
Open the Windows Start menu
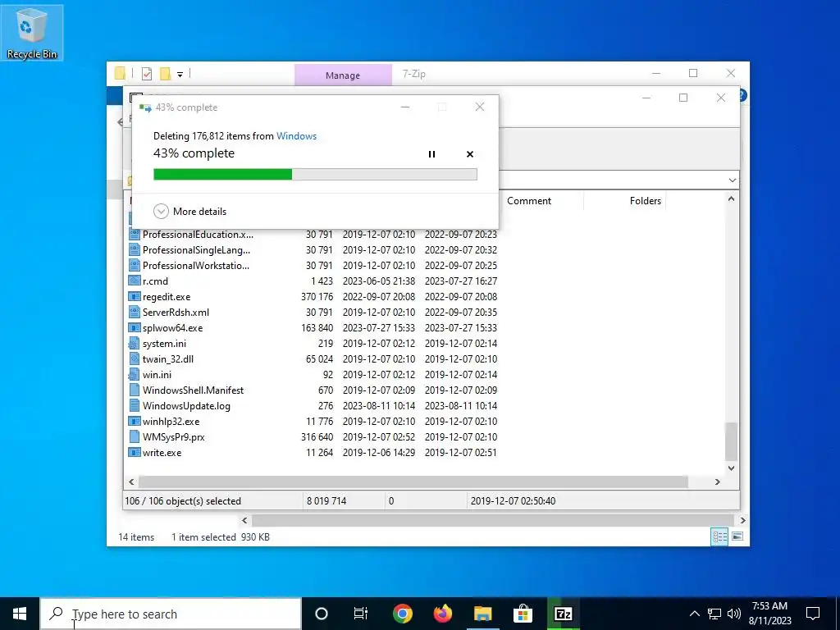point(20,614)
